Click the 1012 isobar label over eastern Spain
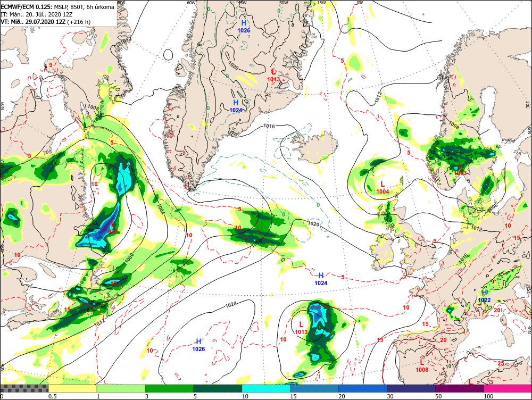Screen dimensions: 532x400 tap(451, 366)
